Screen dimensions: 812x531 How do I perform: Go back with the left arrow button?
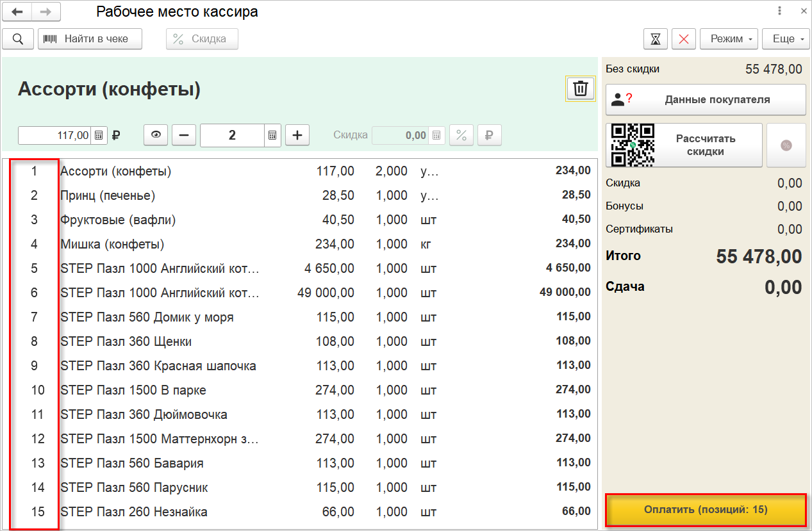click(x=17, y=12)
